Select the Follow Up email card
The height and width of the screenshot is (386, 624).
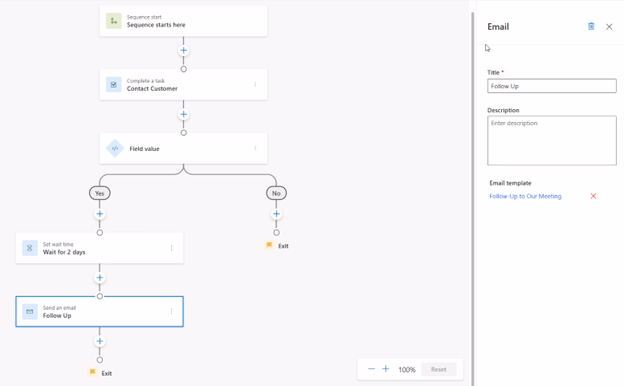tap(99, 312)
